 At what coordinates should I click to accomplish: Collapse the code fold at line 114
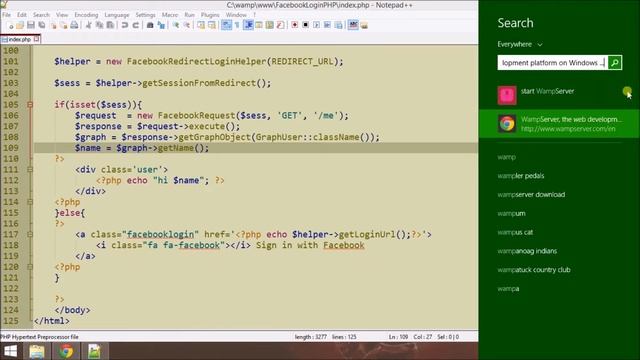coord(30,202)
